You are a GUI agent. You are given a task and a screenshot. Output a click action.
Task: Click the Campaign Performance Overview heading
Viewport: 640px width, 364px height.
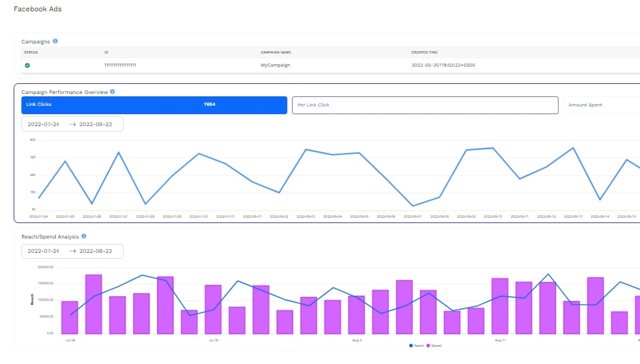pyautogui.click(x=64, y=92)
